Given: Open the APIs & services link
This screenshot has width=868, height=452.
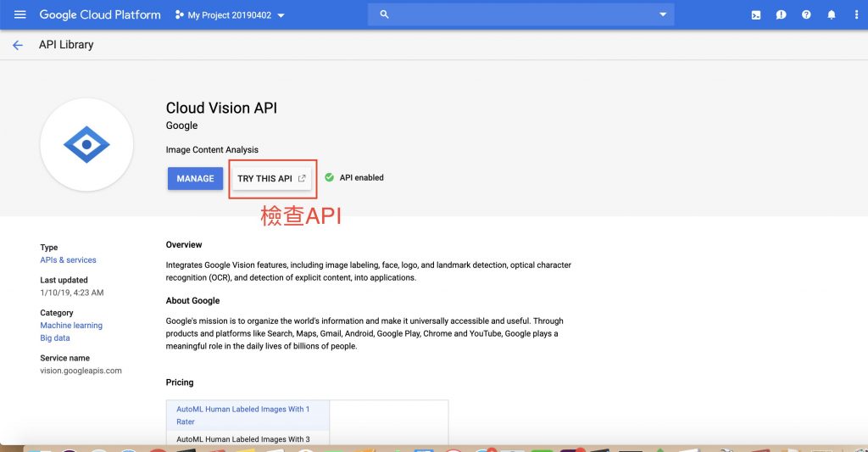Looking at the screenshot, I should coord(68,259).
